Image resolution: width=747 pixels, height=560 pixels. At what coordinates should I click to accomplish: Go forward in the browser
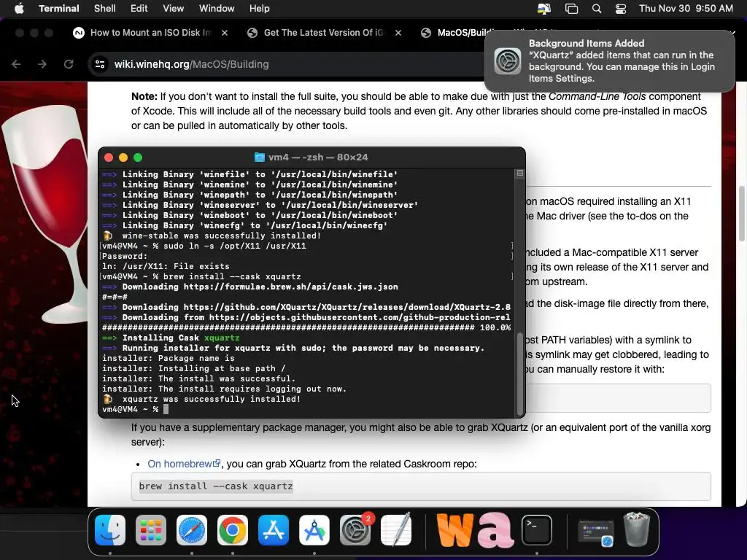click(42, 64)
